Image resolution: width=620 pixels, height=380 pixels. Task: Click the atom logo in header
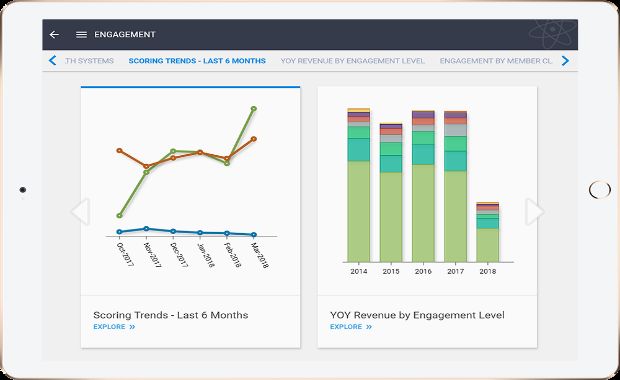(x=551, y=34)
